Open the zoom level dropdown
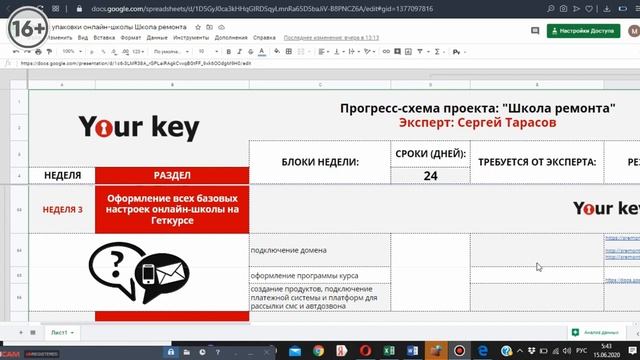640x360 pixels. pos(72,51)
